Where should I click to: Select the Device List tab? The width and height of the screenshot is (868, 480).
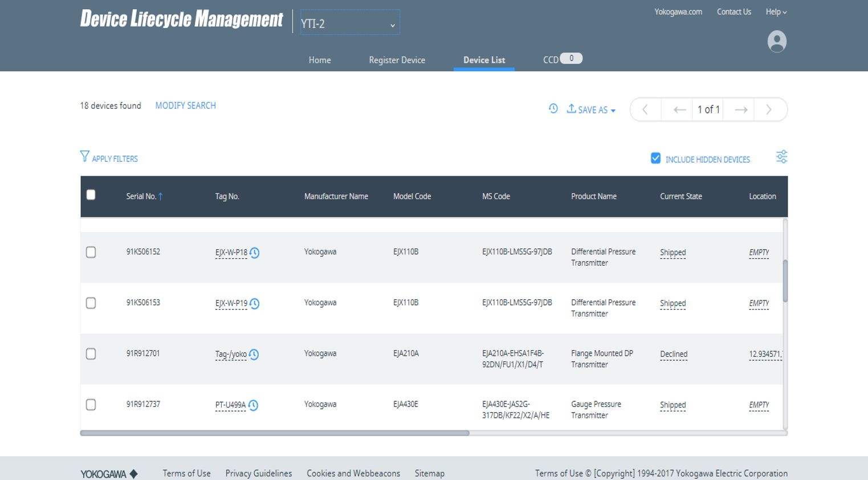point(484,60)
